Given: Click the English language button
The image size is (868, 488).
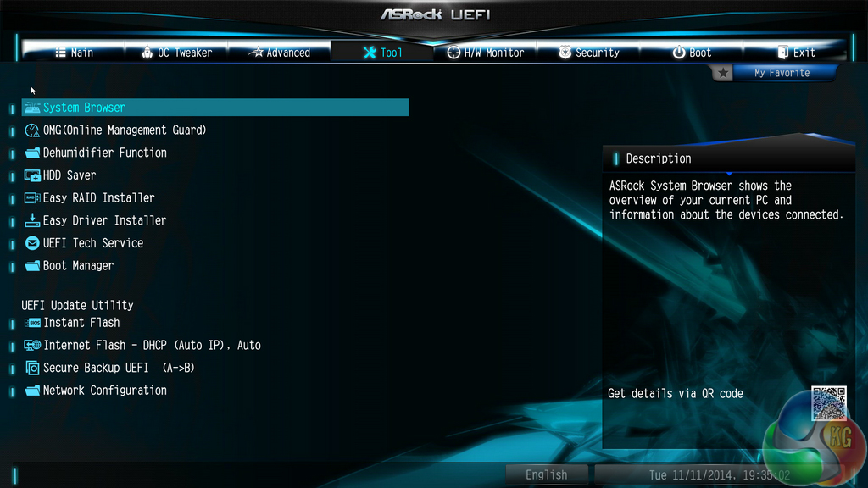Looking at the screenshot, I should pos(547,474).
